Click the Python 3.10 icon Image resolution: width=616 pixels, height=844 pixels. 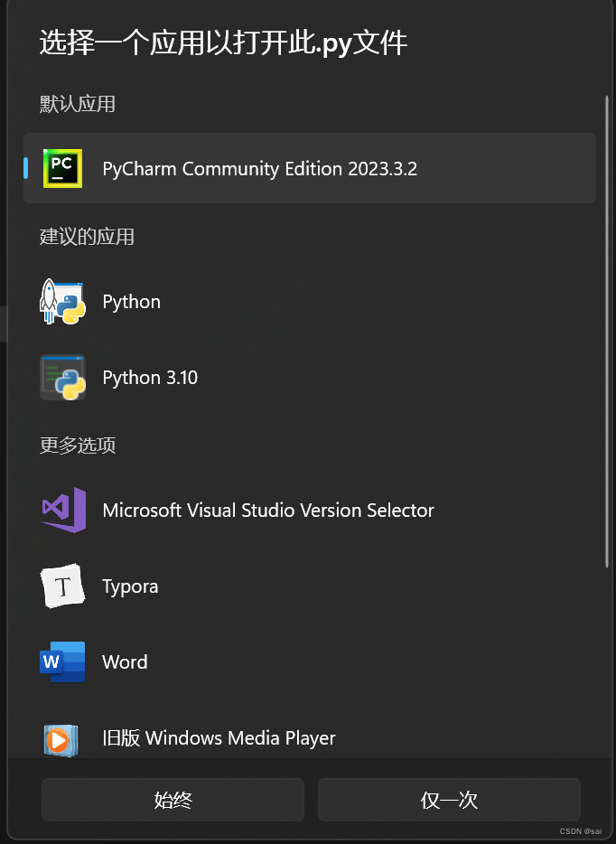tap(63, 378)
